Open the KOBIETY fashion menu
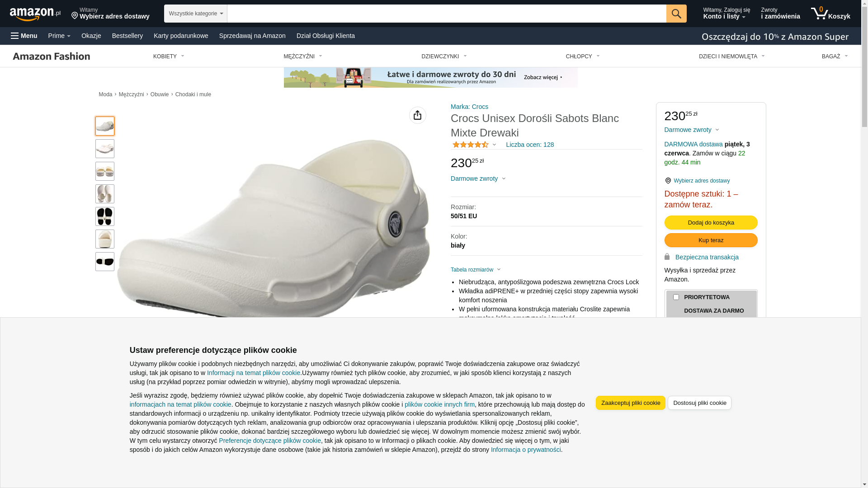 (x=169, y=56)
